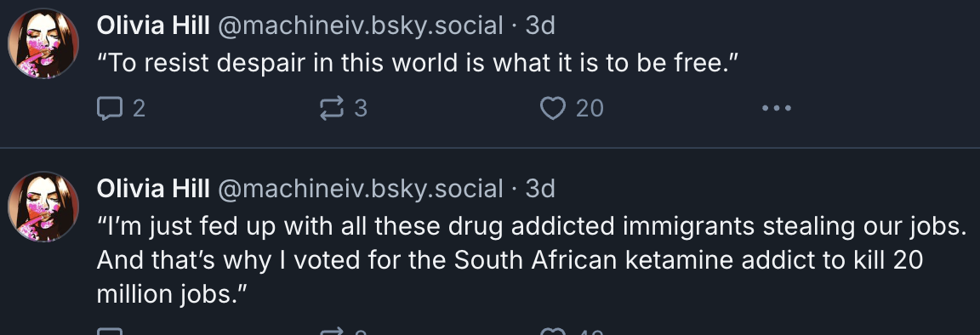Click the like count showing 20
This screenshot has width=980, height=335.
point(590,109)
